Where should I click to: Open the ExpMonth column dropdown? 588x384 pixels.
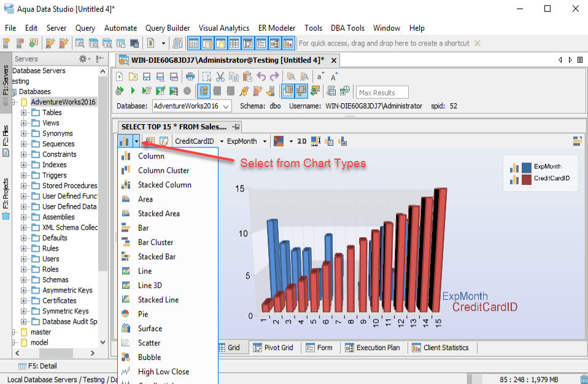coord(265,141)
